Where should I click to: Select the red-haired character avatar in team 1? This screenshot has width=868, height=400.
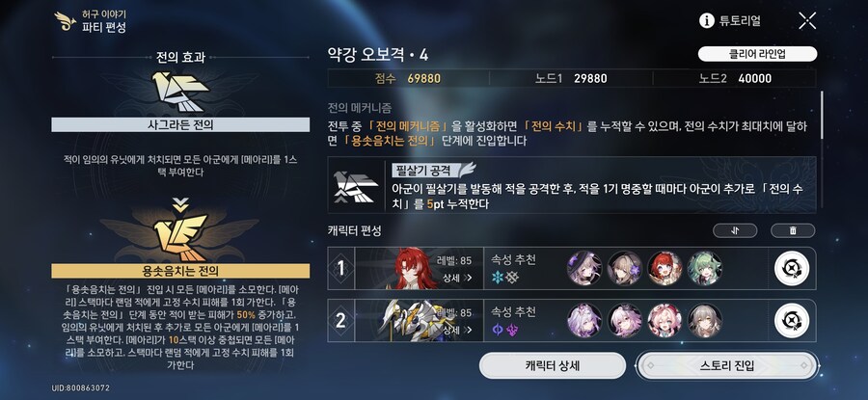(x=665, y=268)
